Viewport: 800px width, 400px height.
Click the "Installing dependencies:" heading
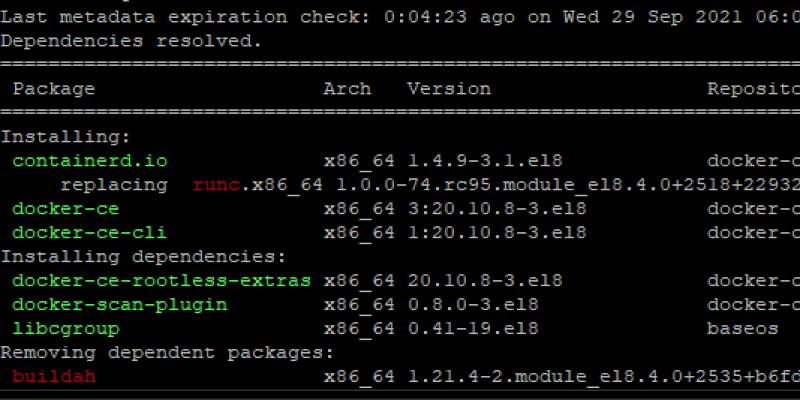(x=144, y=257)
